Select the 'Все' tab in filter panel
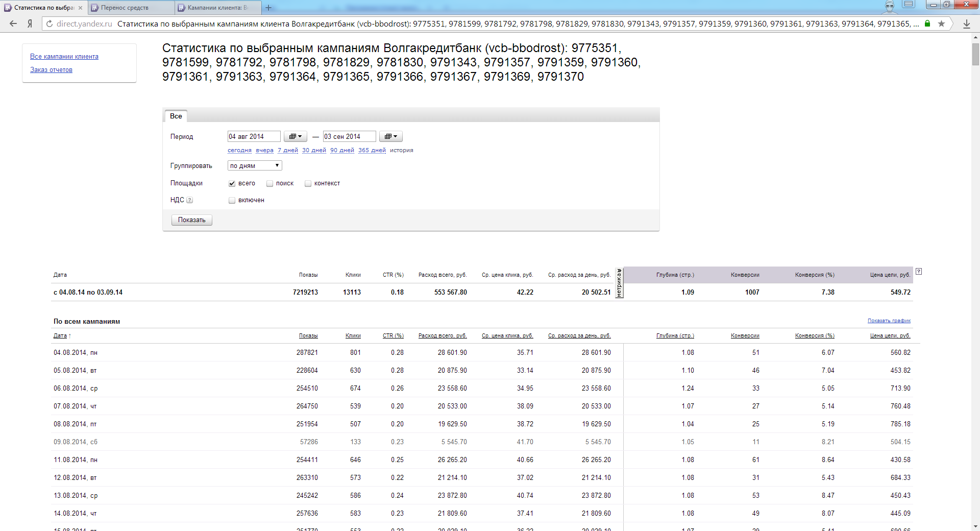Image resolution: width=980 pixels, height=531 pixels. [176, 116]
